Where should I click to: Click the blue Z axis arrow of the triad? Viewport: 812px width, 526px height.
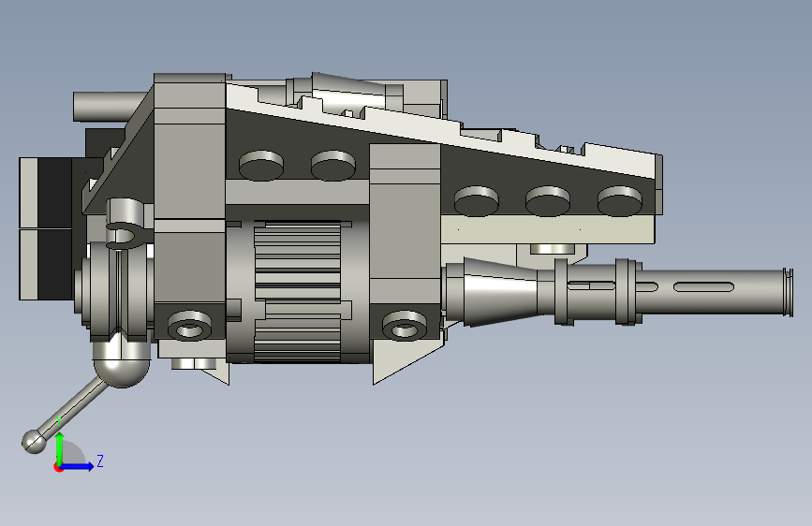[78, 466]
